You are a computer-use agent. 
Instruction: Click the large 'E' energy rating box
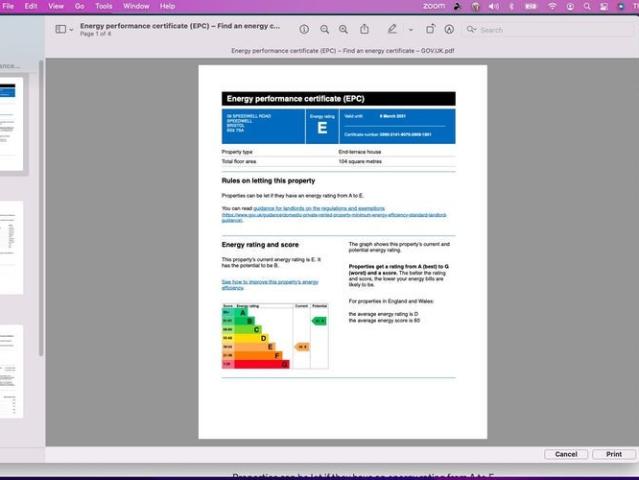click(322, 126)
